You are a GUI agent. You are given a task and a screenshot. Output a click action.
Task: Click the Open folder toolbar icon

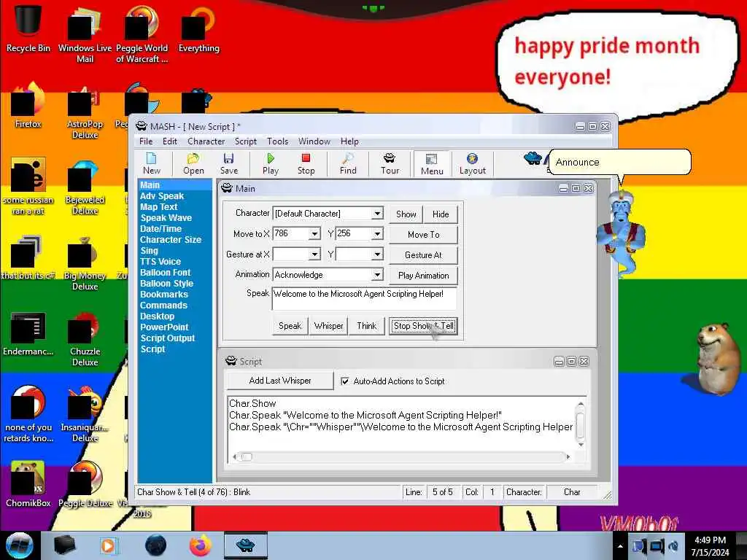(193, 164)
